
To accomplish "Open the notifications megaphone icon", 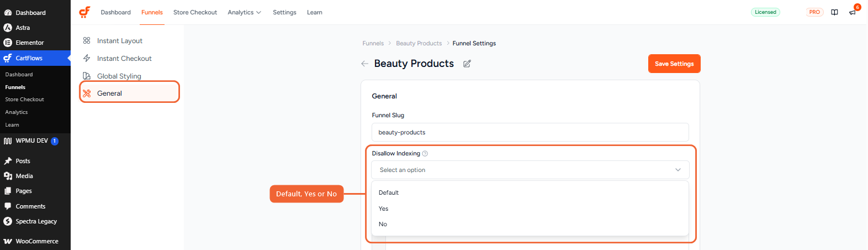I will coord(853,12).
